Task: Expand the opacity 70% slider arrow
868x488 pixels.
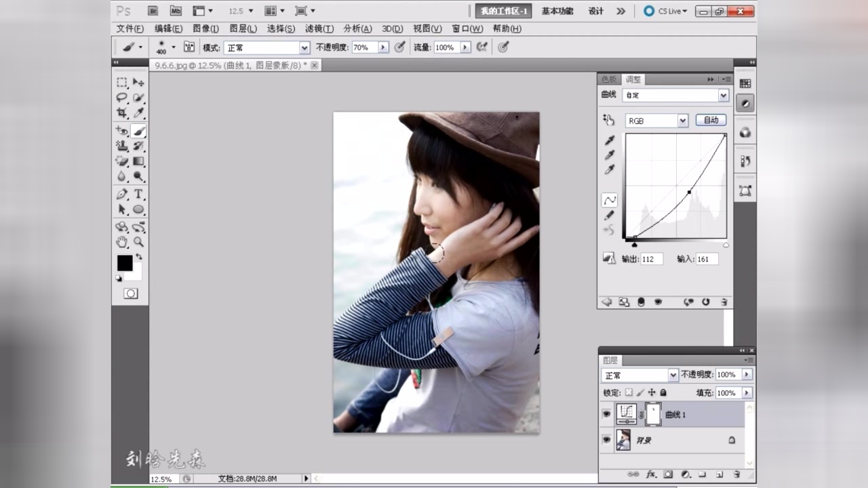Action: pos(384,47)
